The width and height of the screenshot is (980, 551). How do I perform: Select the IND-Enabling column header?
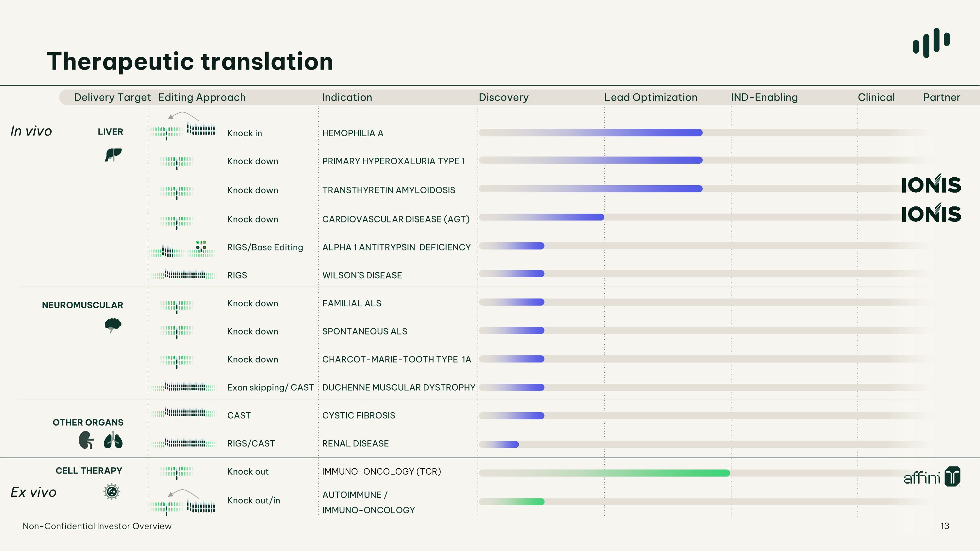(x=764, y=97)
